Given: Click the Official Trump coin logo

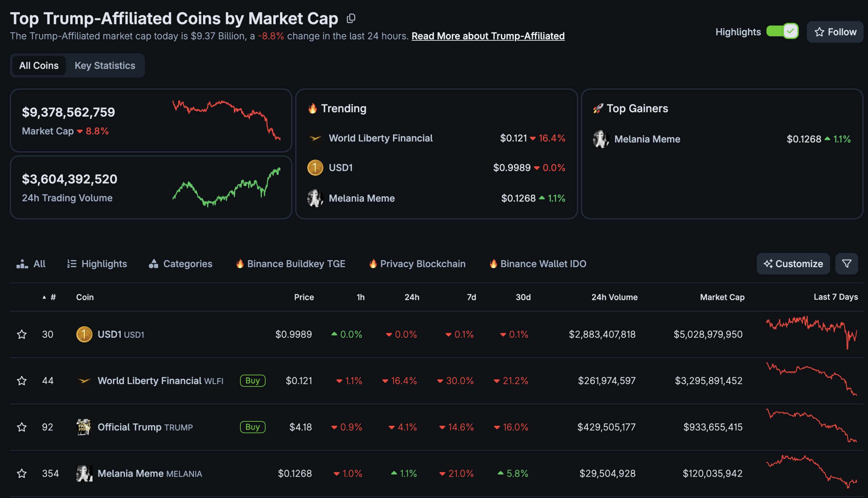Looking at the screenshot, I should pyautogui.click(x=84, y=427).
